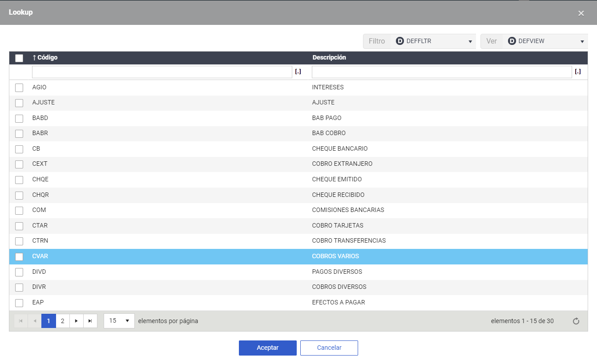Viewport: 597px width, 364px height.
Task: Open filter operator icon for Descripción column
Action: (578, 72)
